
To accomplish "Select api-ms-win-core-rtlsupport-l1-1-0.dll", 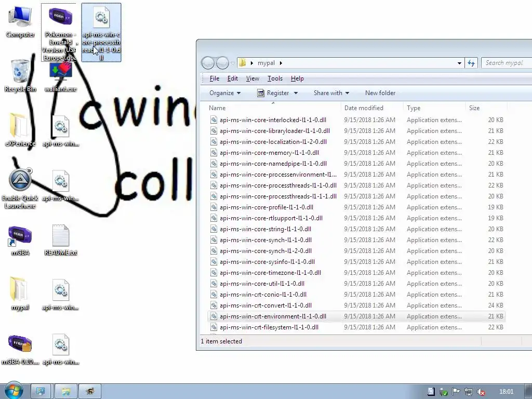I will click(x=356, y=218).
